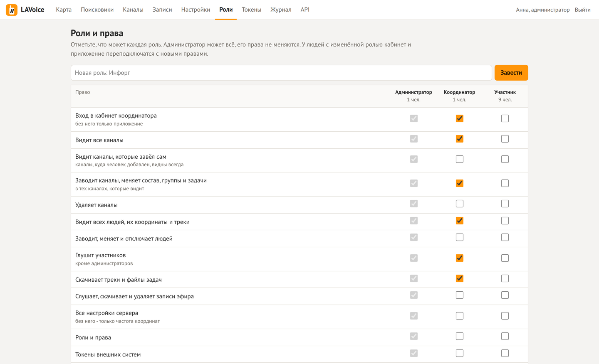Click the Роли и права page heading
Image resolution: width=599 pixels, height=364 pixels.
click(x=97, y=33)
